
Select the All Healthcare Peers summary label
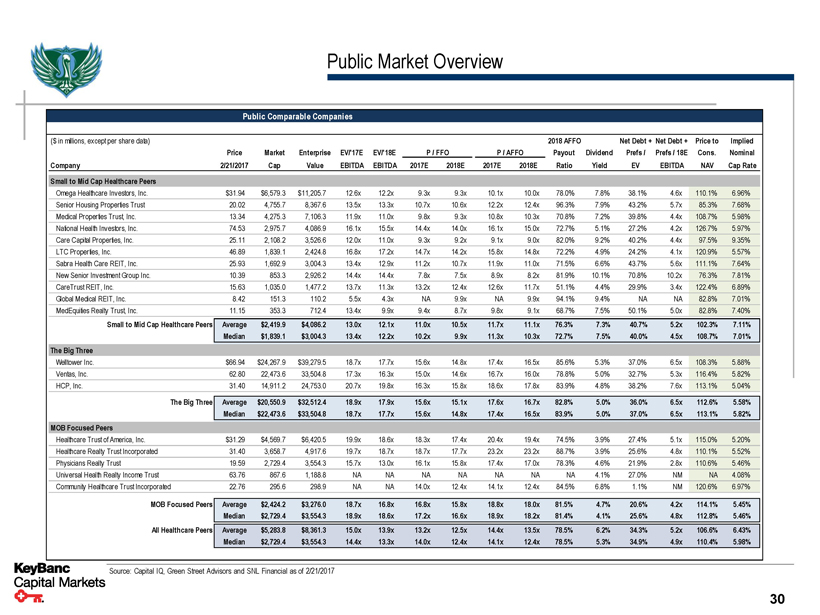(172, 531)
